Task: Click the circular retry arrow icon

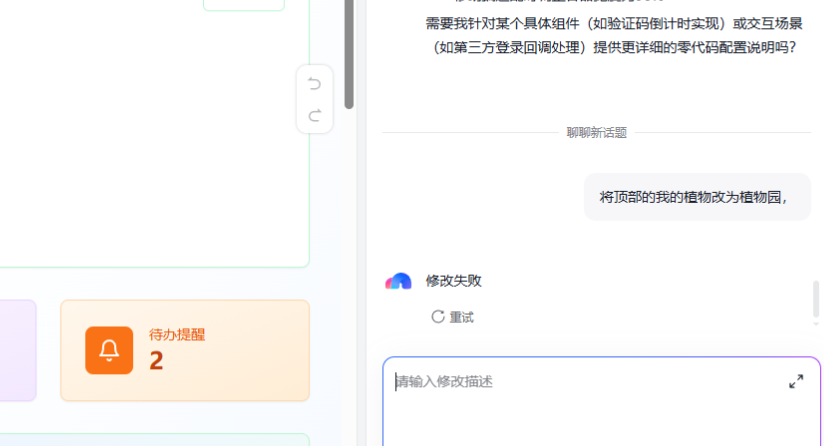Action: tap(438, 316)
